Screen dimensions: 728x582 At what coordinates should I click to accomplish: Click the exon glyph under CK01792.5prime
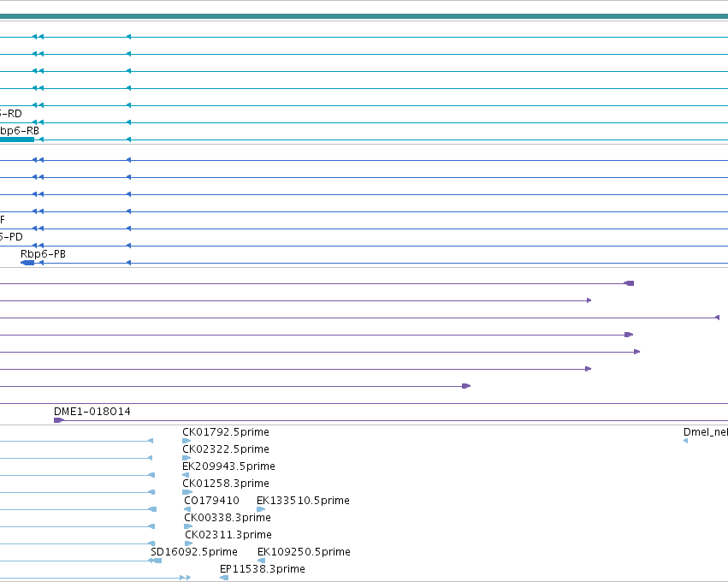pos(186,441)
